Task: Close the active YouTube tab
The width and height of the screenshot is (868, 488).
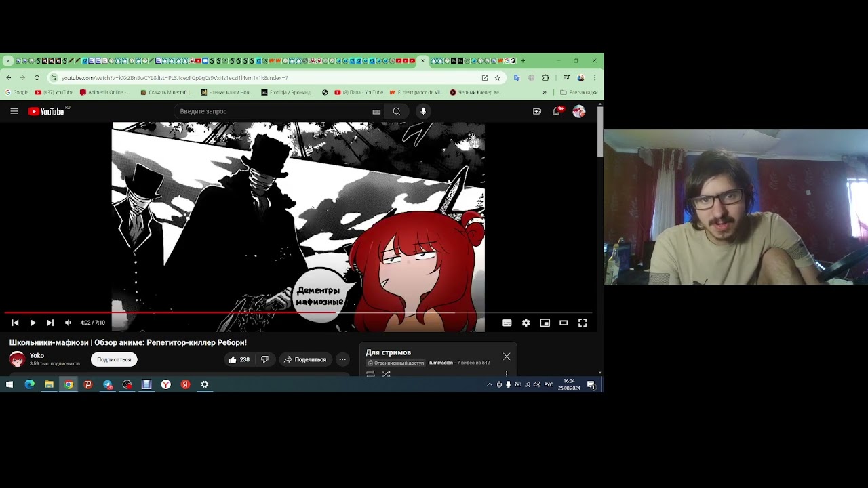Action: (422, 61)
